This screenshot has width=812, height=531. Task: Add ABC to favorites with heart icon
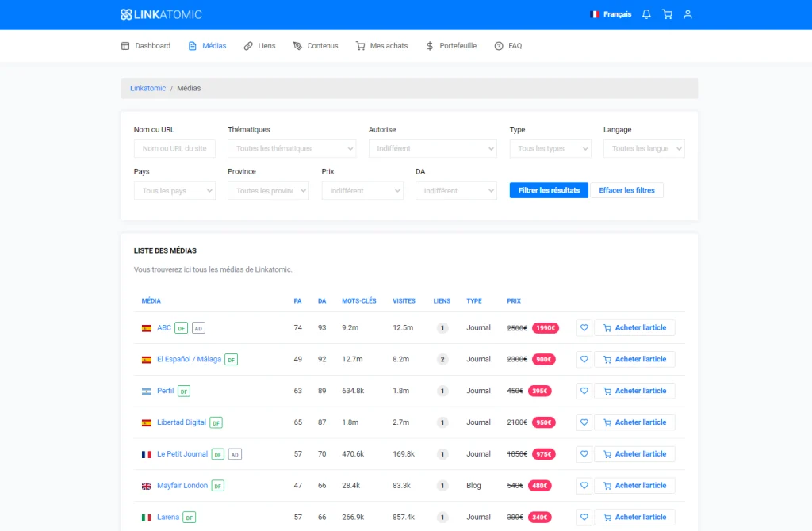(x=584, y=327)
